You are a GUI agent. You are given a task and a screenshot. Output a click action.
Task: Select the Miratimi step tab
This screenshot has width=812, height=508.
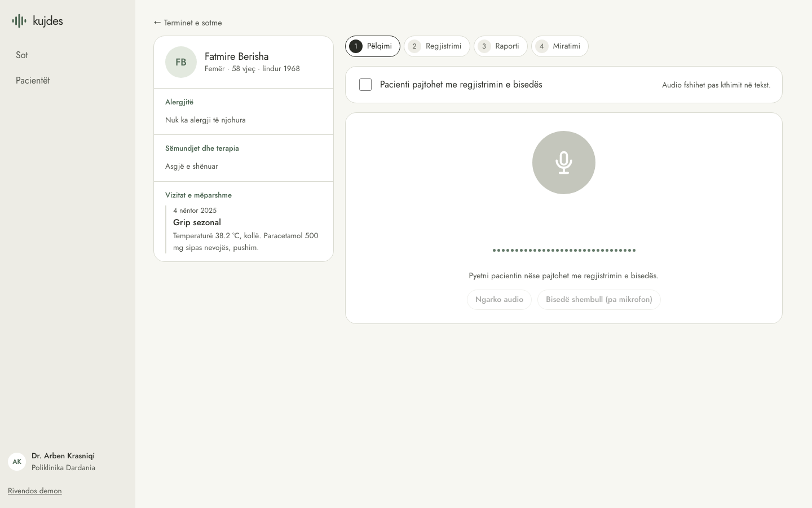560,46
